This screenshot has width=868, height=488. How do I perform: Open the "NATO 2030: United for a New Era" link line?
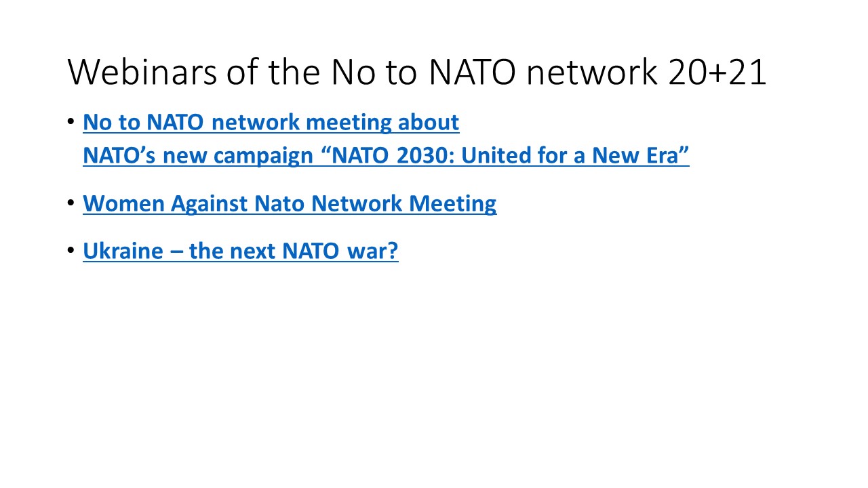[x=386, y=156]
